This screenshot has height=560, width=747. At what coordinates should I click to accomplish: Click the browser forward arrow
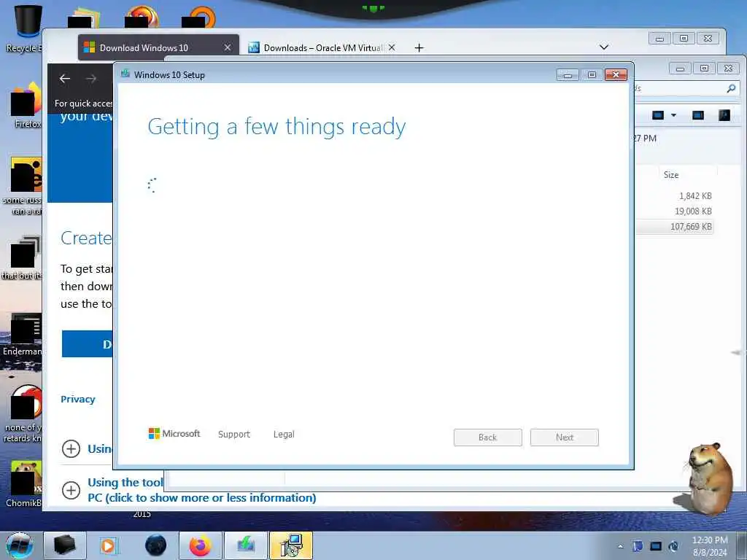point(91,79)
